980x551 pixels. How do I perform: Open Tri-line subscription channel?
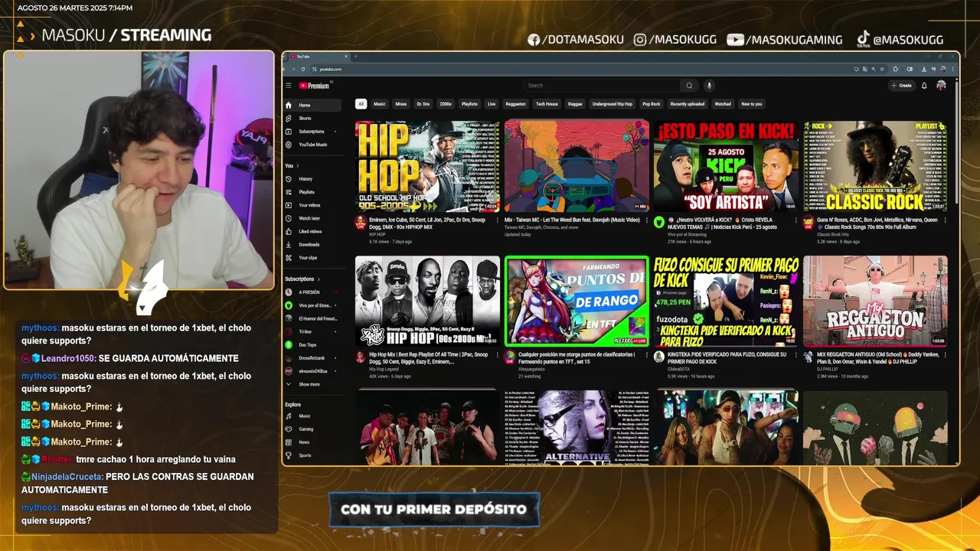(x=312, y=331)
